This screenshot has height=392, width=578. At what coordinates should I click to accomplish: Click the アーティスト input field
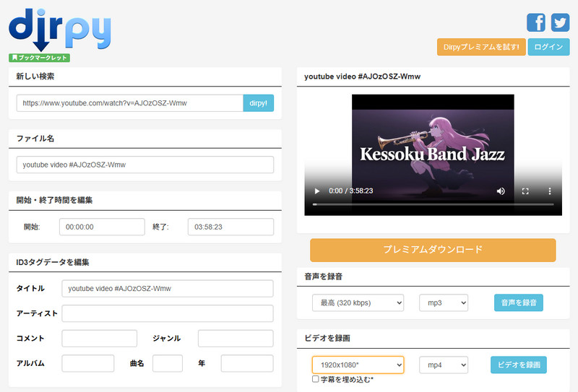168,313
